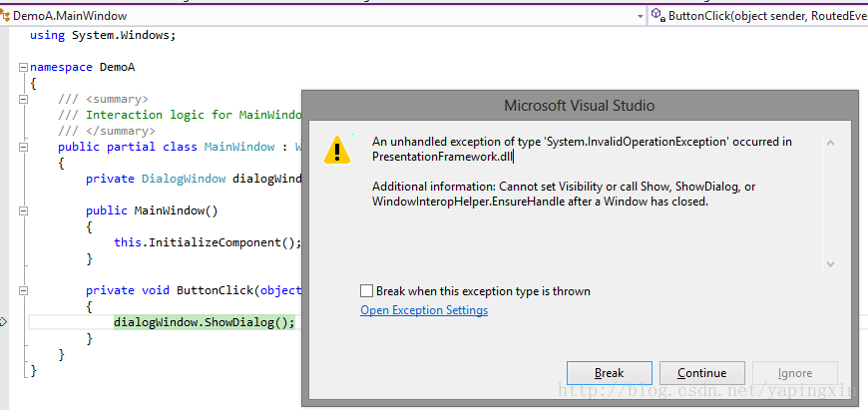Open Exception Settings link
Viewport: 868px width, 410px height.
click(x=424, y=310)
